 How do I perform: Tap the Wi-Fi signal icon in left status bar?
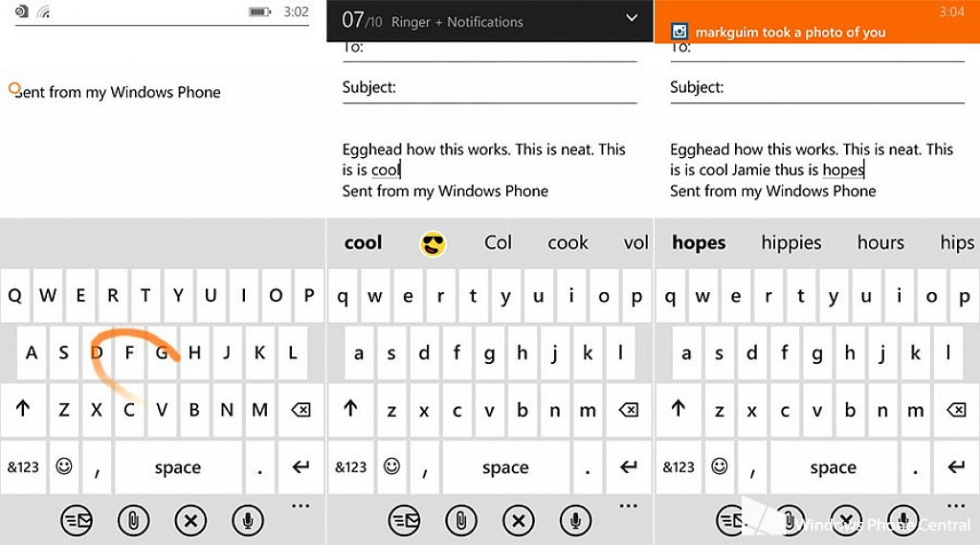pos(44,11)
